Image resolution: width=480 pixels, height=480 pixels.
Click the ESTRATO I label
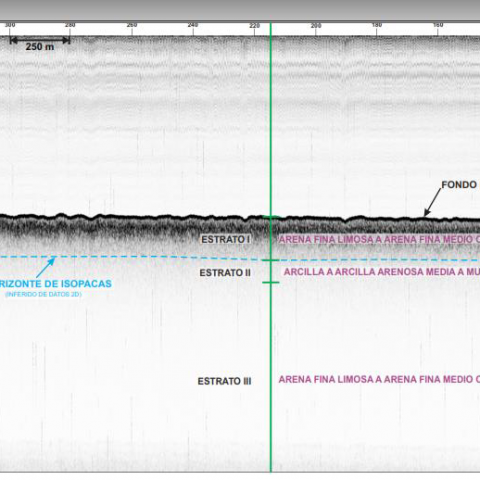pyautogui.click(x=226, y=239)
